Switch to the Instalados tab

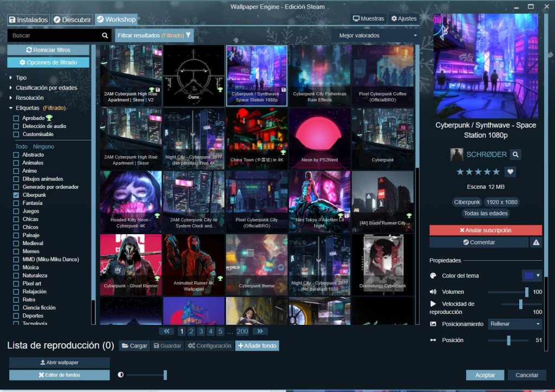click(x=29, y=20)
